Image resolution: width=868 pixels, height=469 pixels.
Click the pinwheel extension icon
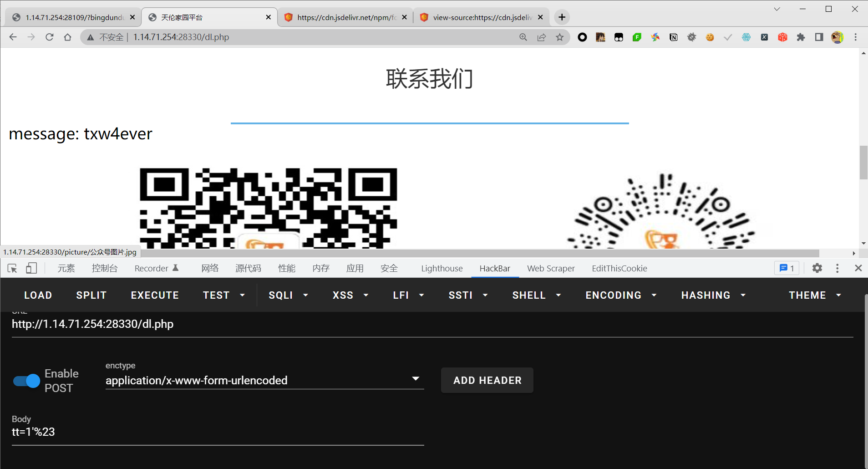coord(655,37)
